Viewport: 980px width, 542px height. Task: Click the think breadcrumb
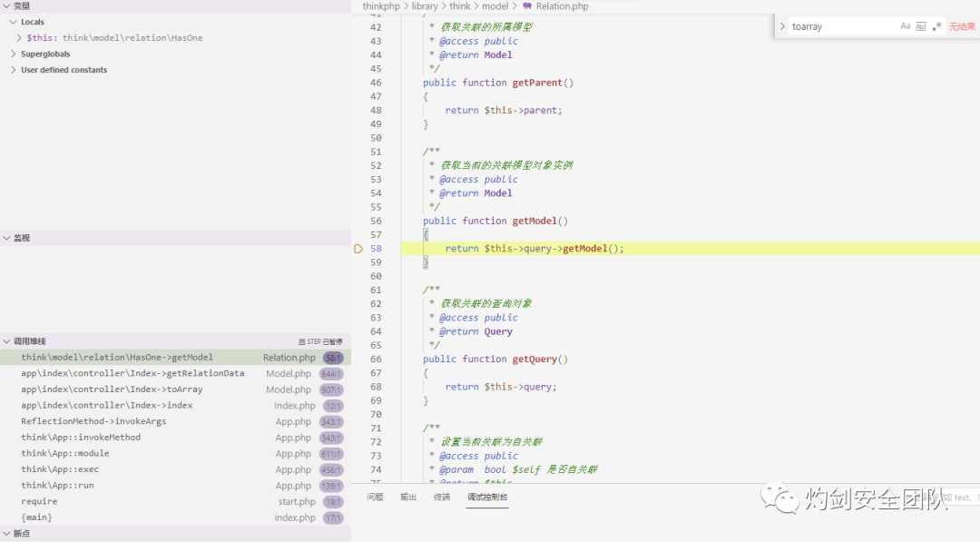point(459,6)
